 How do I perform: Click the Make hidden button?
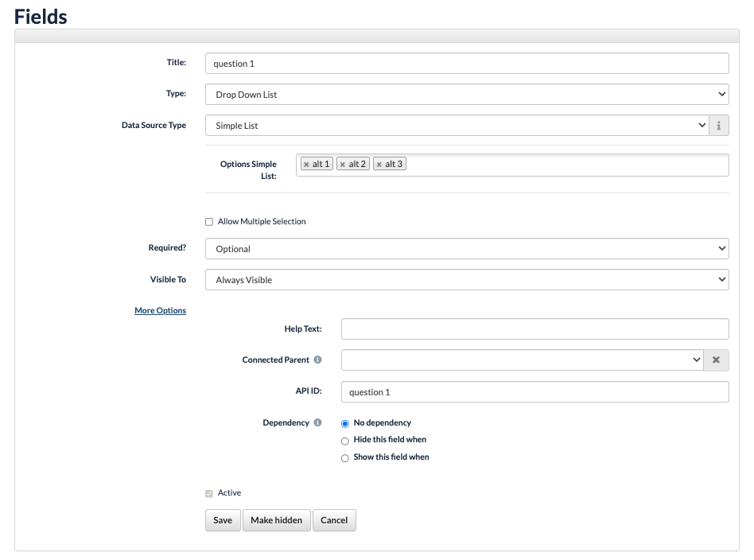click(x=277, y=520)
